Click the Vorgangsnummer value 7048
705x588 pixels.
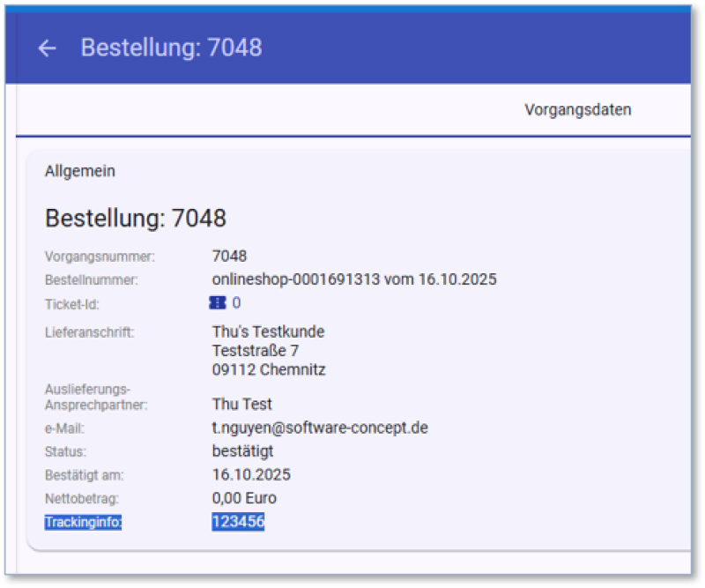pyautogui.click(x=229, y=257)
